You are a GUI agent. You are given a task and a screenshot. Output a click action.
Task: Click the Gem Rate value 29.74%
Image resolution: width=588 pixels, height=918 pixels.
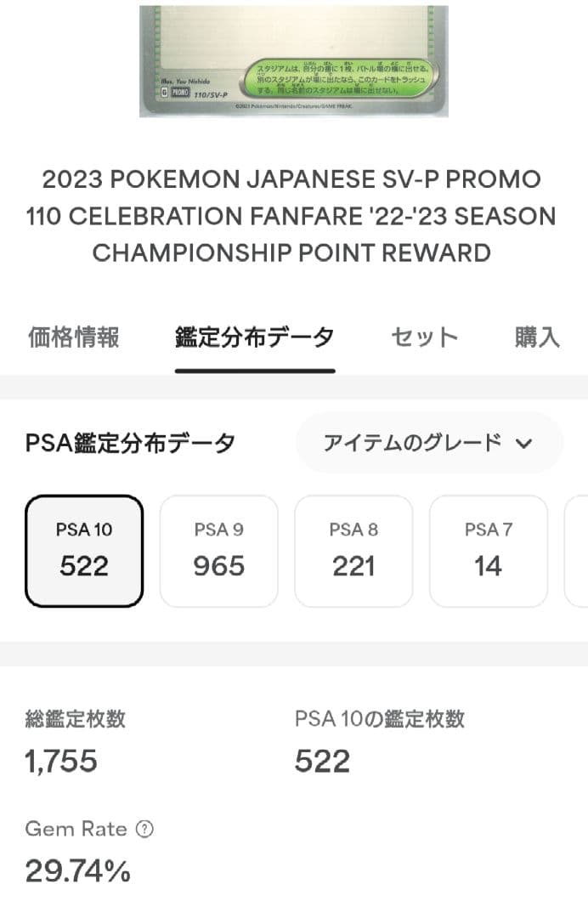[x=76, y=870]
